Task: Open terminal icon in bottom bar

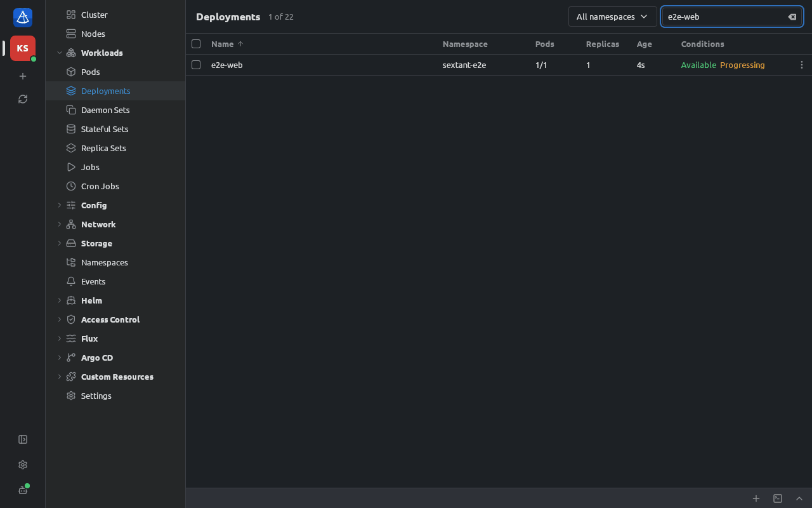Action: pyautogui.click(x=778, y=498)
